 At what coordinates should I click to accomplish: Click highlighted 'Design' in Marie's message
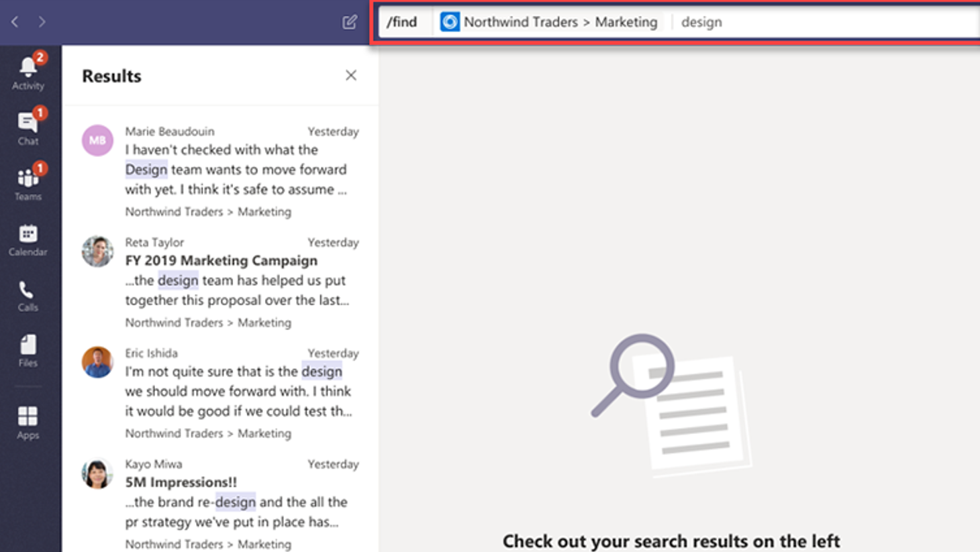click(x=146, y=170)
